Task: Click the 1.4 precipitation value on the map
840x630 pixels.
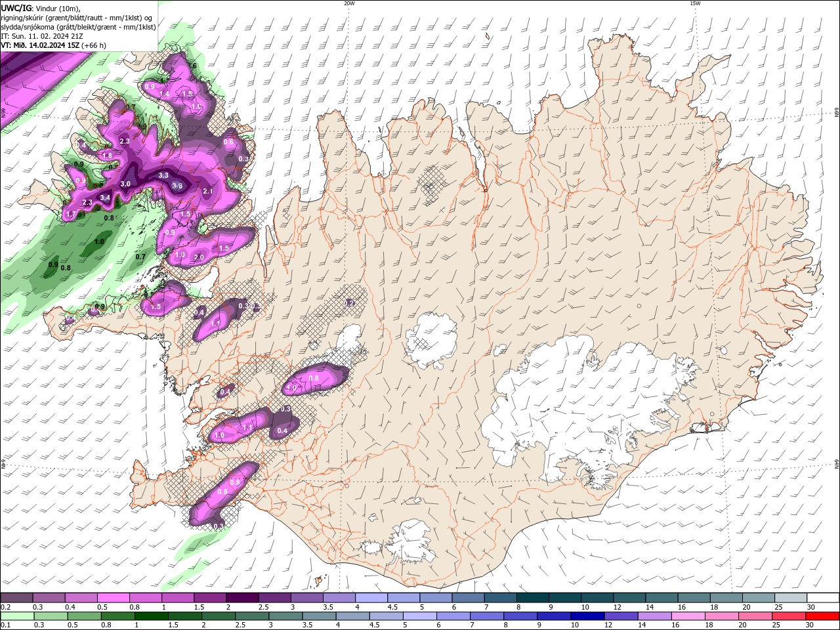Action: [165, 94]
